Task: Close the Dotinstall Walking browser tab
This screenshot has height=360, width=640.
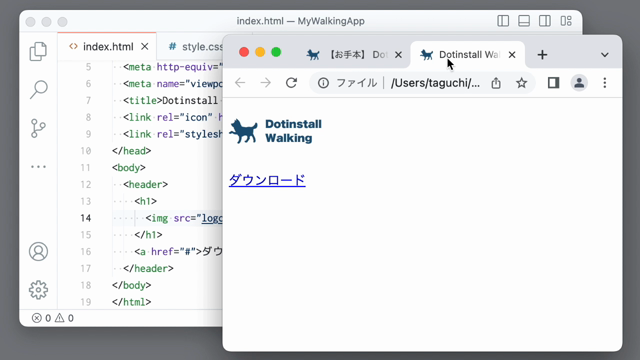Action: point(512,55)
